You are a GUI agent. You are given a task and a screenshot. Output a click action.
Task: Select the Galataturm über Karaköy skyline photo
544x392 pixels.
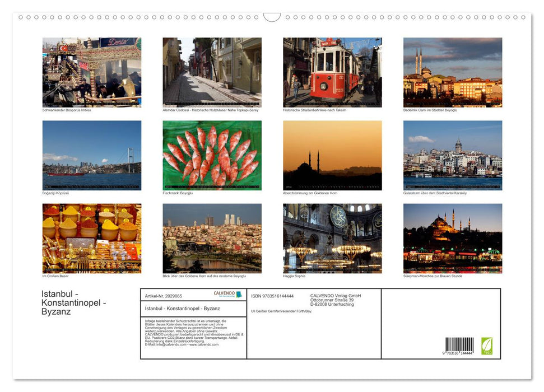click(x=453, y=154)
